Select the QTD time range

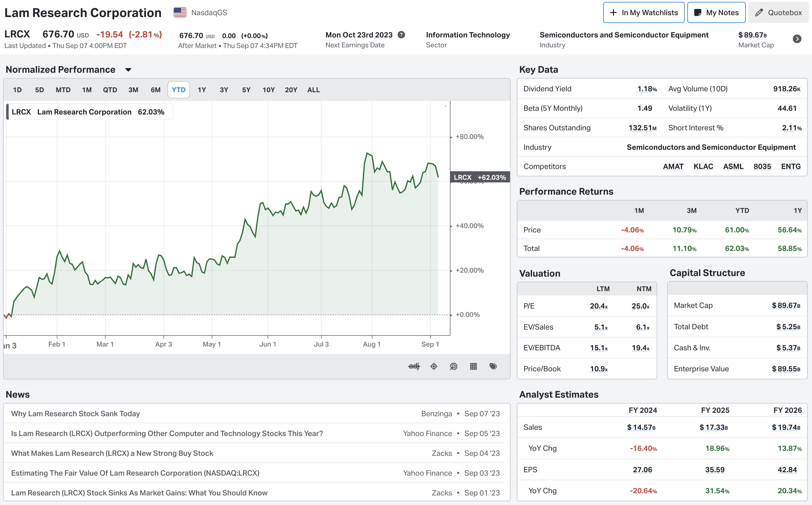click(x=110, y=90)
